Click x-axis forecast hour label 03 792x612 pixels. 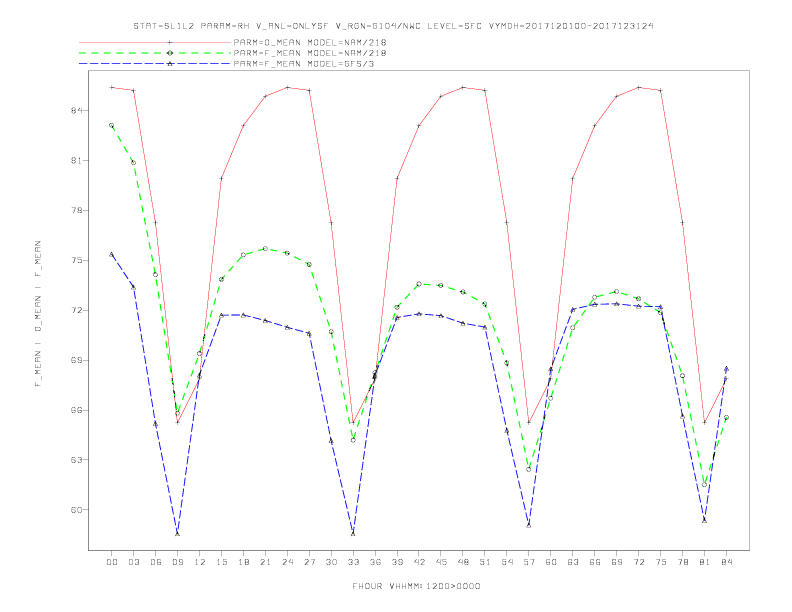tap(133, 562)
